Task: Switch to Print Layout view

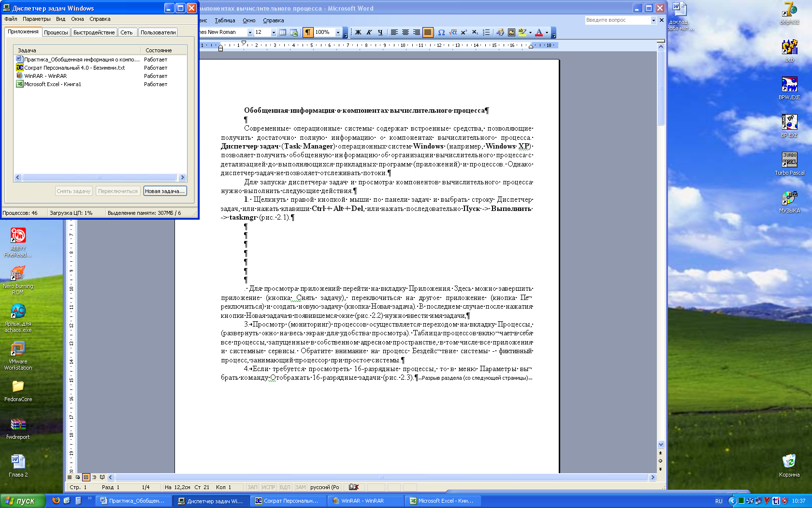Action: click(x=86, y=477)
